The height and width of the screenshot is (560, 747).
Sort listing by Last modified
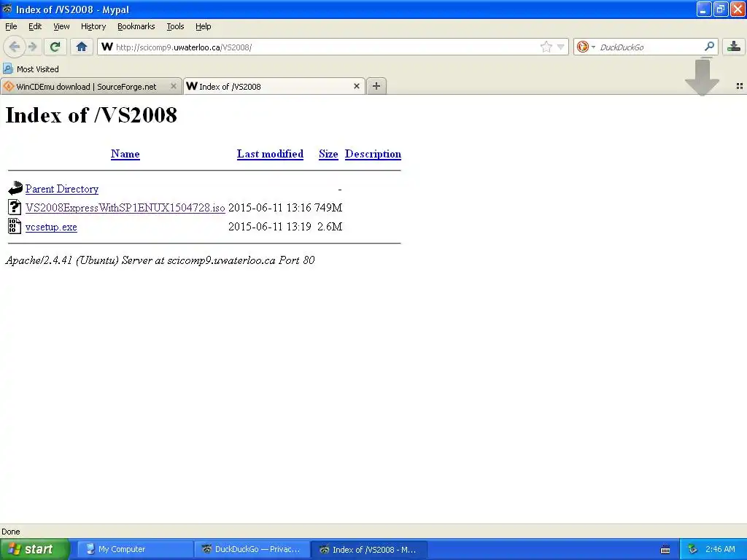pos(270,154)
